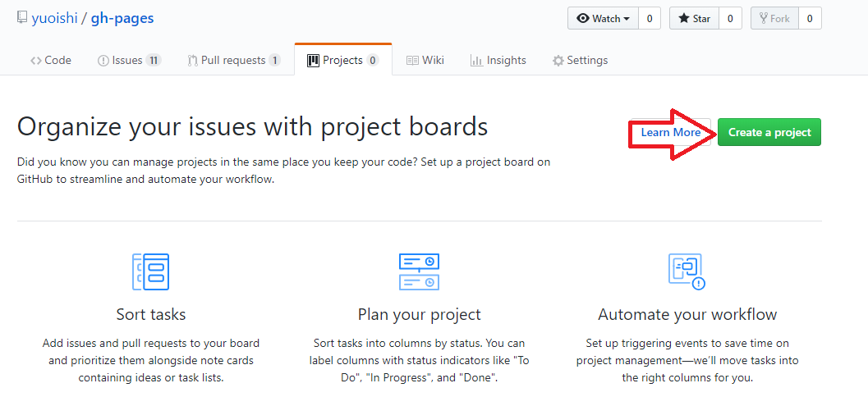Fork the repository with the Fork button
This screenshot has width=868, height=406.
click(774, 18)
